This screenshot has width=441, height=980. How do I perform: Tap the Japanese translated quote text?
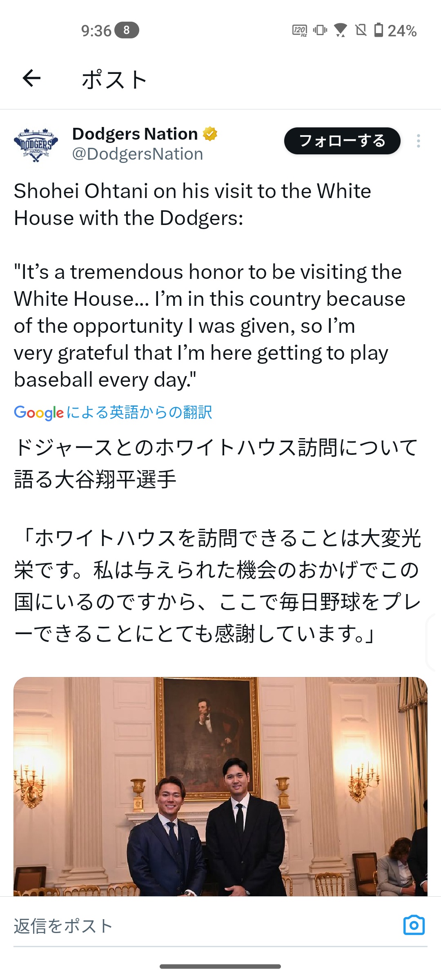pyautogui.click(x=216, y=586)
